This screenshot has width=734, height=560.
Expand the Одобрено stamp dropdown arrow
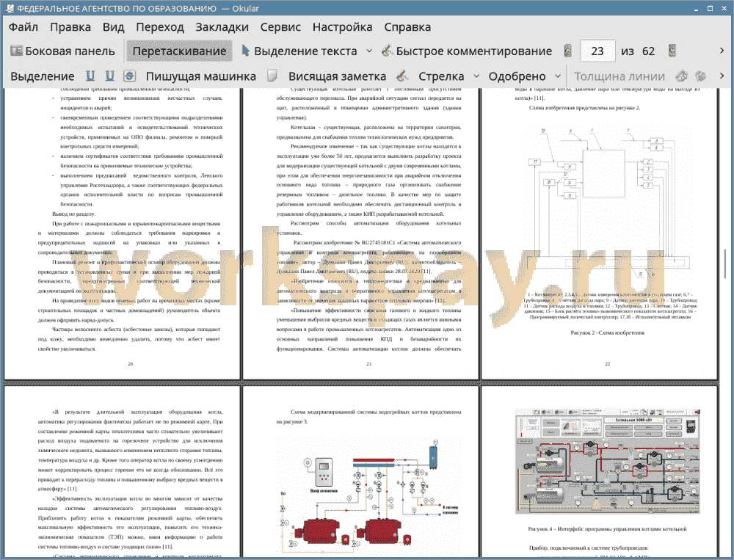coord(558,76)
